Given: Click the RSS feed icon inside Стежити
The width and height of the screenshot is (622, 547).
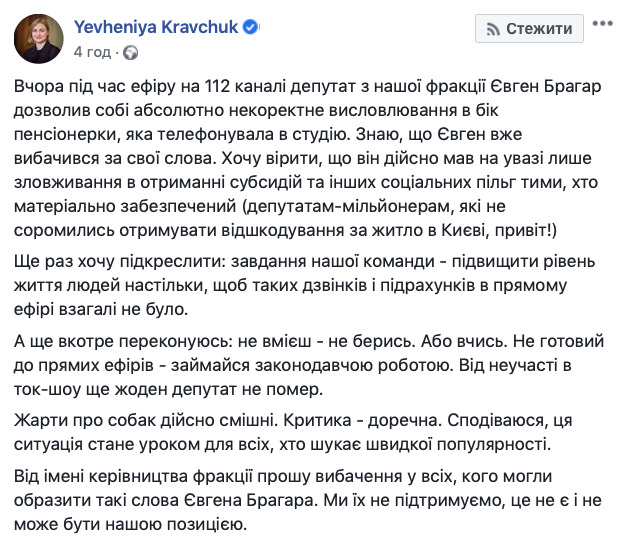Looking at the screenshot, I should [x=493, y=29].
